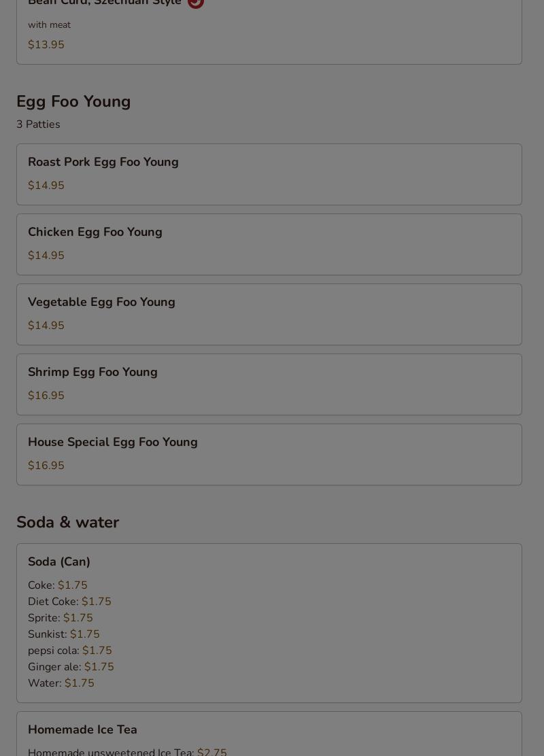
Task: Open the Soda (Can) item title
Action: point(59,562)
